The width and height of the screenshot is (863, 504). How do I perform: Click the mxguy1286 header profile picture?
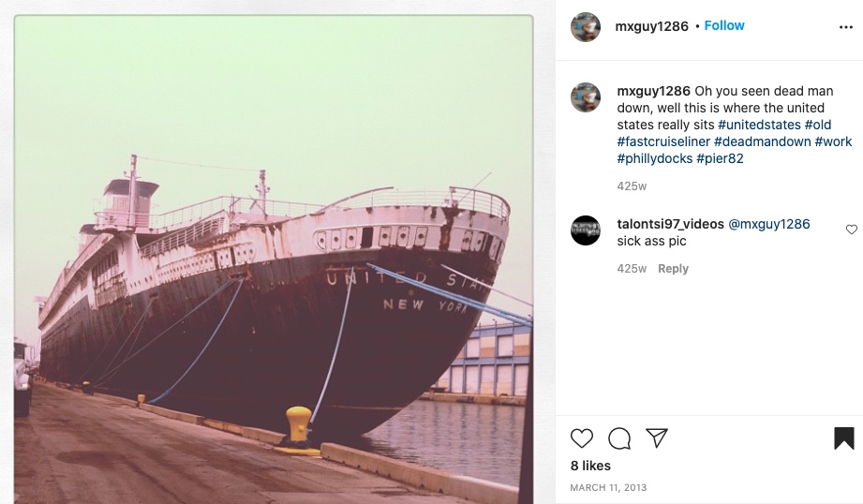pyautogui.click(x=586, y=27)
